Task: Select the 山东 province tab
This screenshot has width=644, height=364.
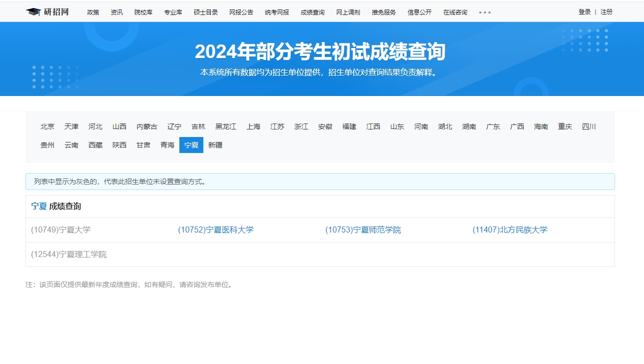Action: (397, 126)
